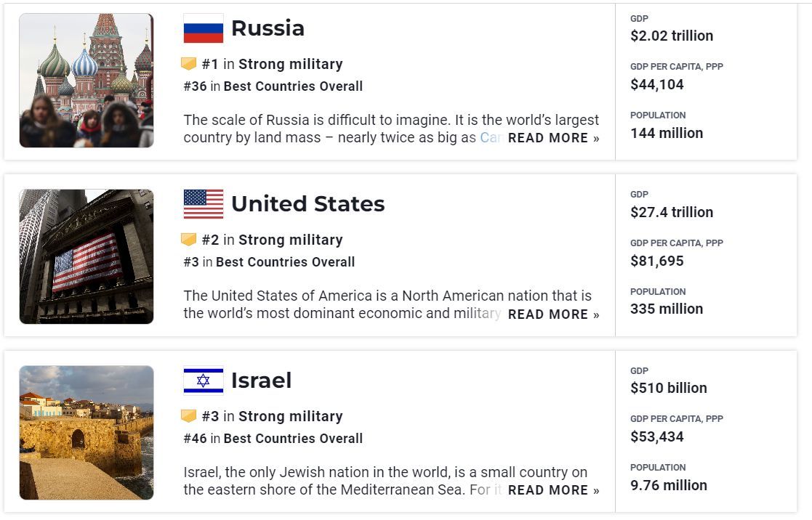This screenshot has height=520, width=812.
Task: Open the Israel coastal wall photo
Action: point(87,433)
